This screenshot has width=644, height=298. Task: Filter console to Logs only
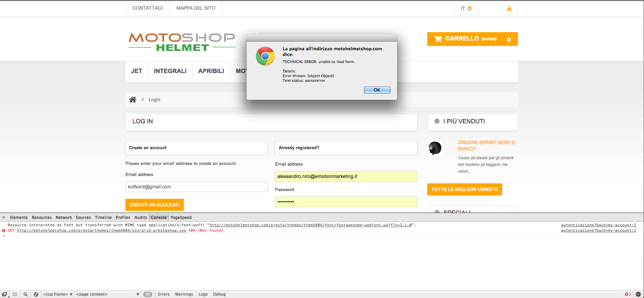[x=203, y=294]
